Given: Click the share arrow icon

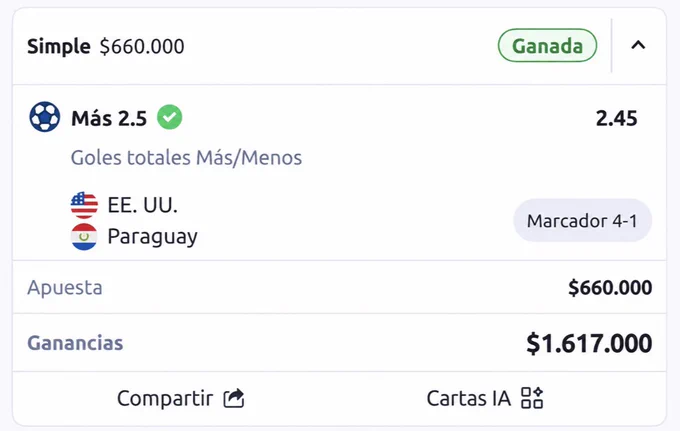Looking at the screenshot, I should click(234, 398).
